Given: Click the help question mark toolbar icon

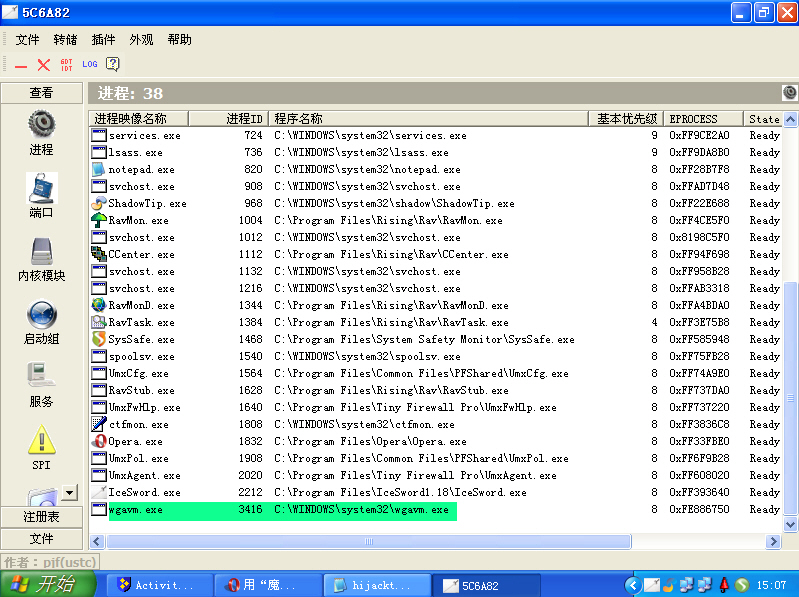Looking at the screenshot, I should (113, 64).
